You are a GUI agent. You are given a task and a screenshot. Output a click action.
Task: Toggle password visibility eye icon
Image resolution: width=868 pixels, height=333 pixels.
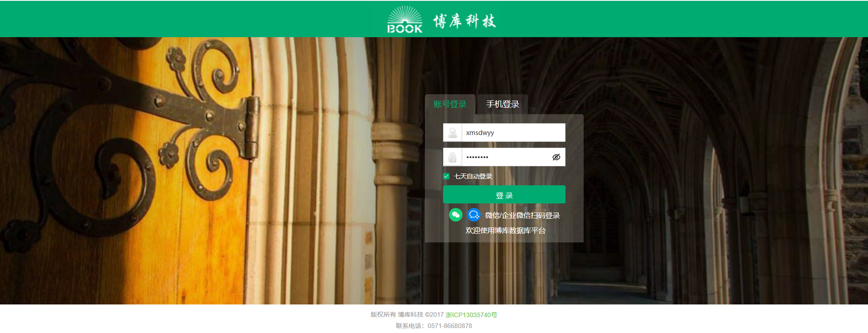556,157
